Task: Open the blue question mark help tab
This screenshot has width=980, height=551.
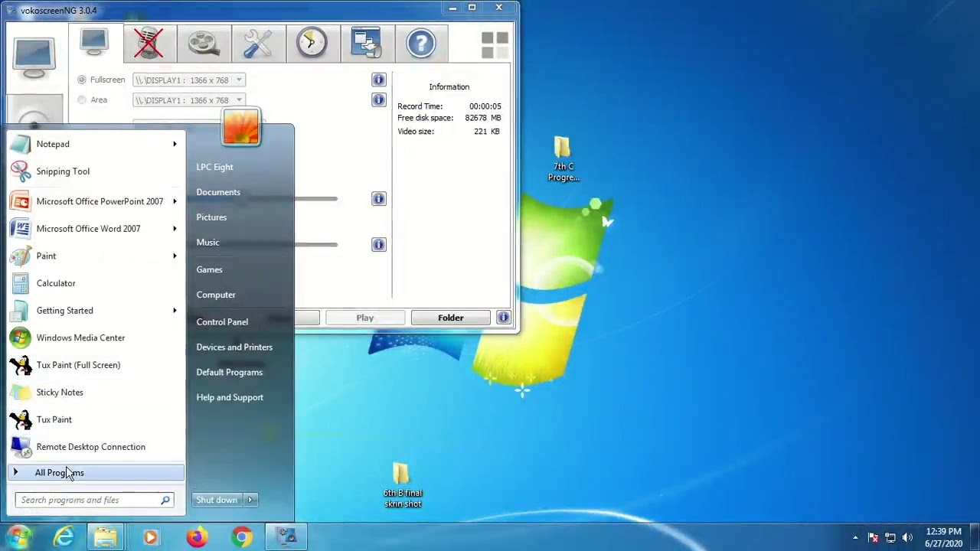Action: tap(420, 43)
